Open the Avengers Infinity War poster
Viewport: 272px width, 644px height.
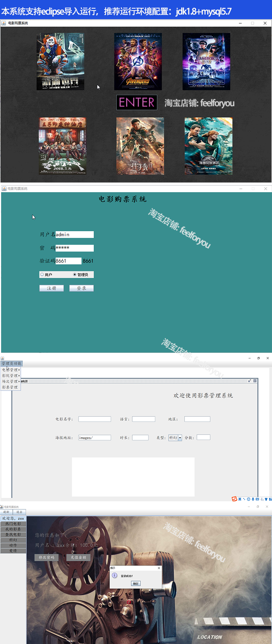[x=138, y=62]
